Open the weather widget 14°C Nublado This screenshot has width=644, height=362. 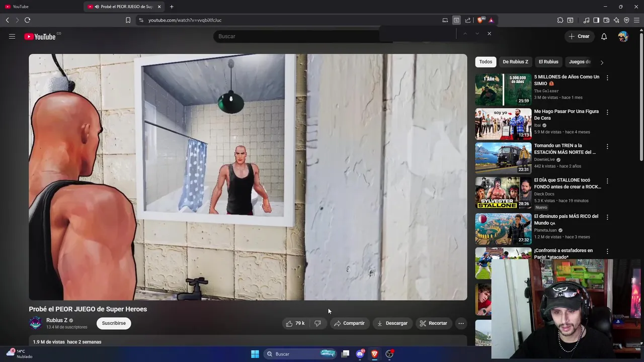tap(19, 353)
